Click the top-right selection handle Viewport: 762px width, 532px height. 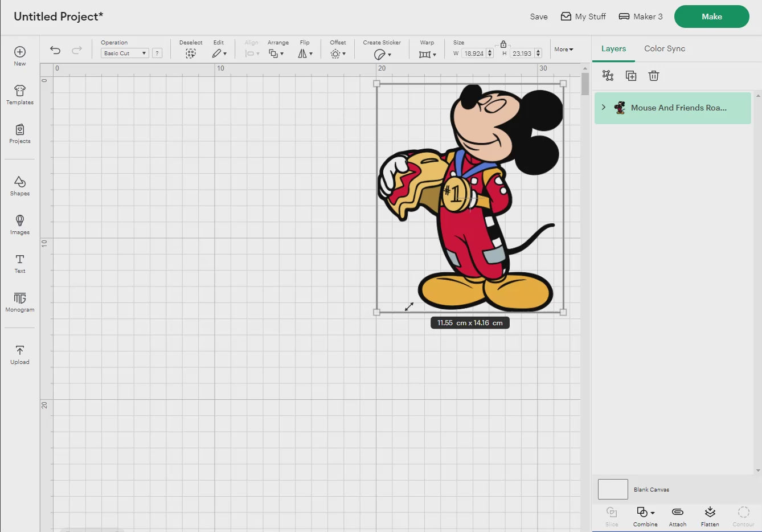[563, 84]
